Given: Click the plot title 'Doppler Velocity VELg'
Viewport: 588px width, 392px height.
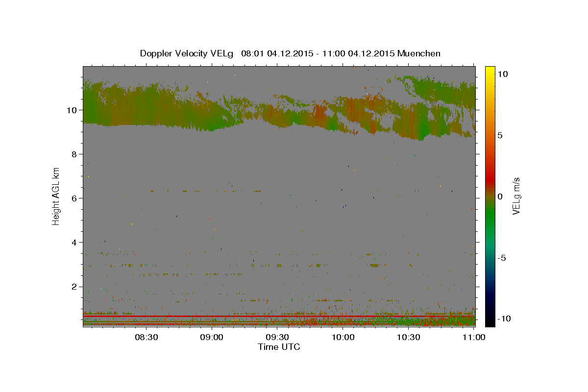Looking at the screenshot, I should [x=188, y=53].
